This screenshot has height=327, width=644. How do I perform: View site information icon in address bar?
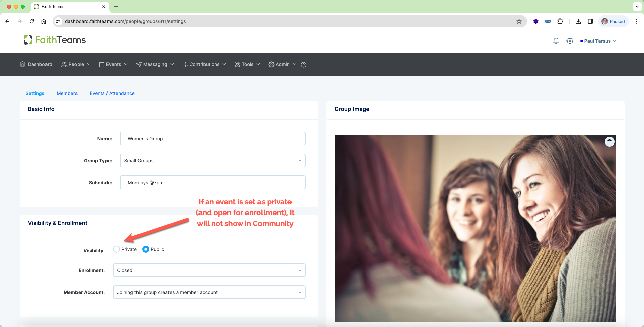pyautogui.click(x=58, y=21)
